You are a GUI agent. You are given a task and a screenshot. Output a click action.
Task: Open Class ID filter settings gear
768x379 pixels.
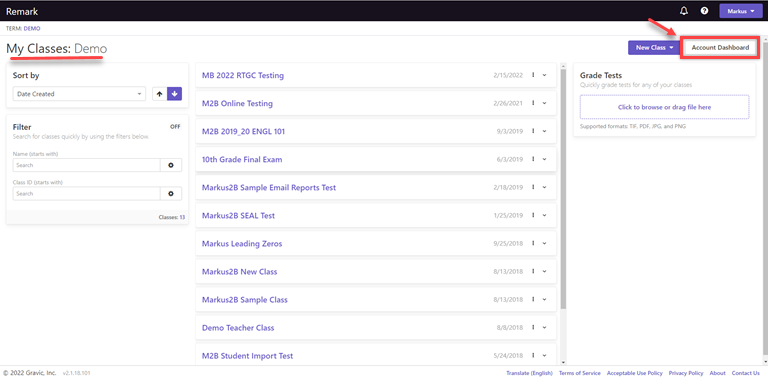tap(171, 194)
